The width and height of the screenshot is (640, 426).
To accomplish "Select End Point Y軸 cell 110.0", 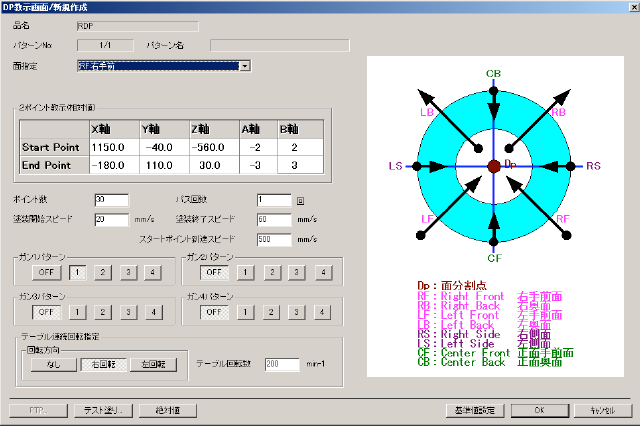I will point(164,165).
